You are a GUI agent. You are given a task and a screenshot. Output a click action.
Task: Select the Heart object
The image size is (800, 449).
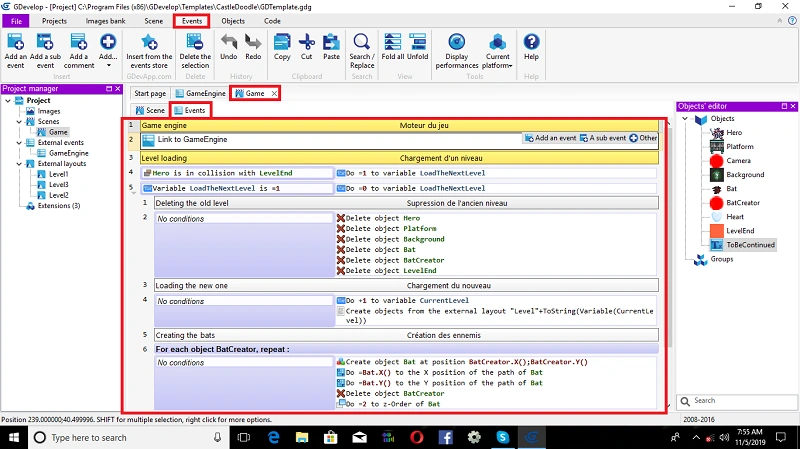click(x=735, y=216)
